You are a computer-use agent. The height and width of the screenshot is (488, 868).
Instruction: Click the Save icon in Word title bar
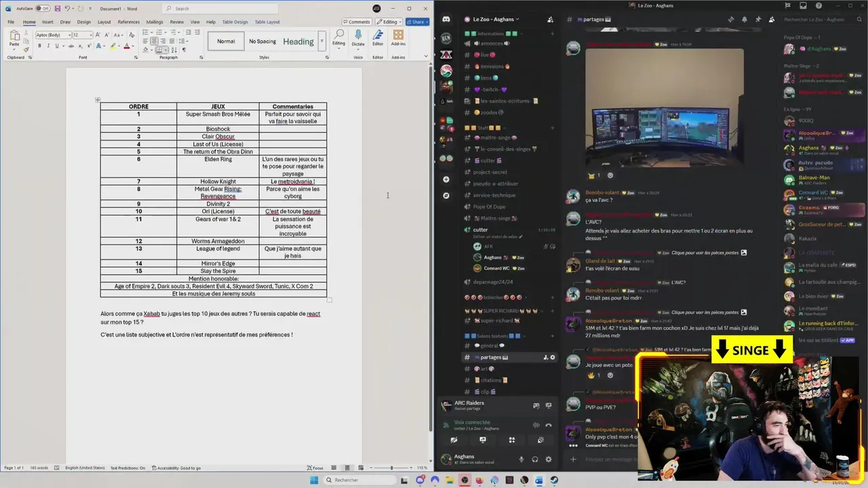pyautogui.click(x=58, y=8)
